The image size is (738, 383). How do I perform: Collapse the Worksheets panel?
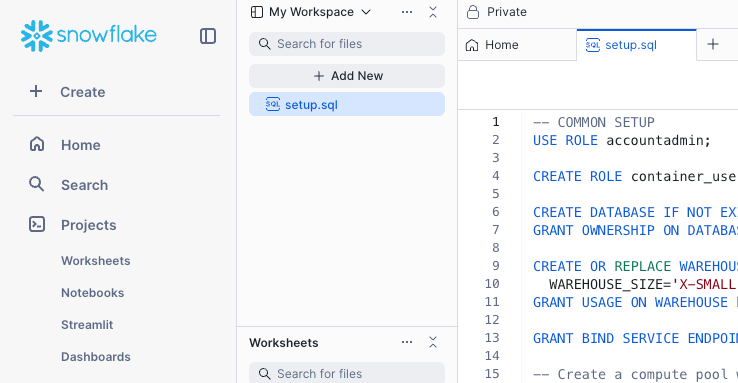pos(433,342)
